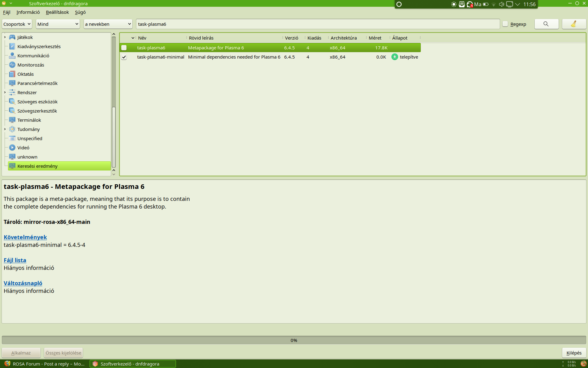Open the Kommunikáció category icon
The width and height of the screenshot is (588, 368).
pyautogui.click(x=12, y=56)
